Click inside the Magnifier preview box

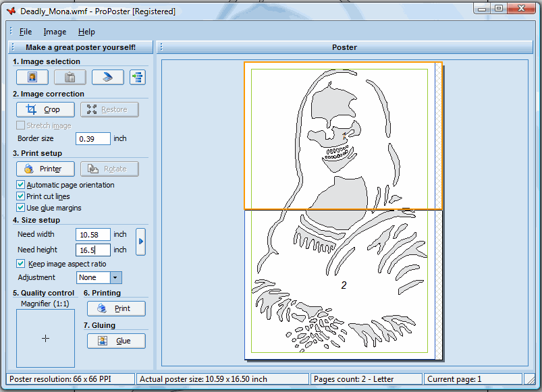[x=45, y=338]
